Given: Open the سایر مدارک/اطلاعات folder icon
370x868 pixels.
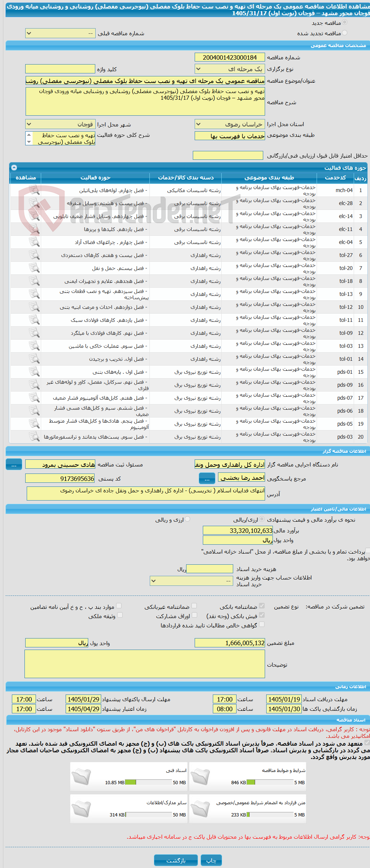Looking at the screenshot, I should click(81, 809).
